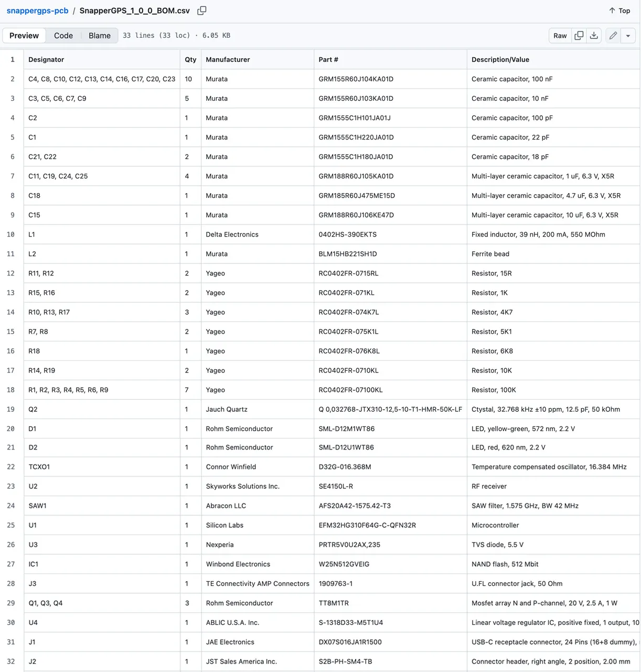Switch to the Blame tab
The image size is (641, 672).
point(100,36)
